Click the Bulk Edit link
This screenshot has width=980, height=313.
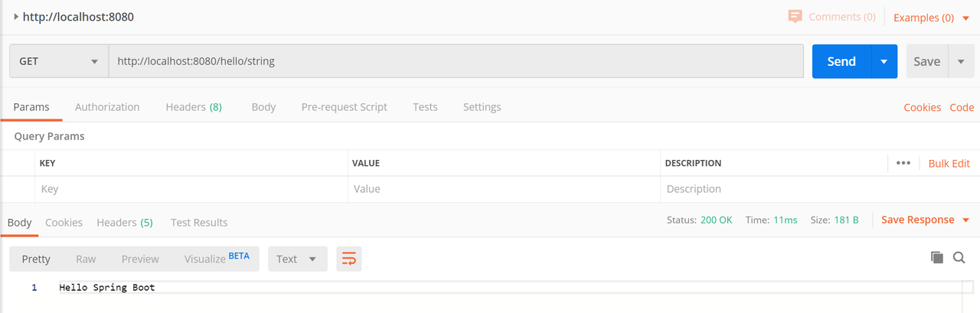[949, 163]
